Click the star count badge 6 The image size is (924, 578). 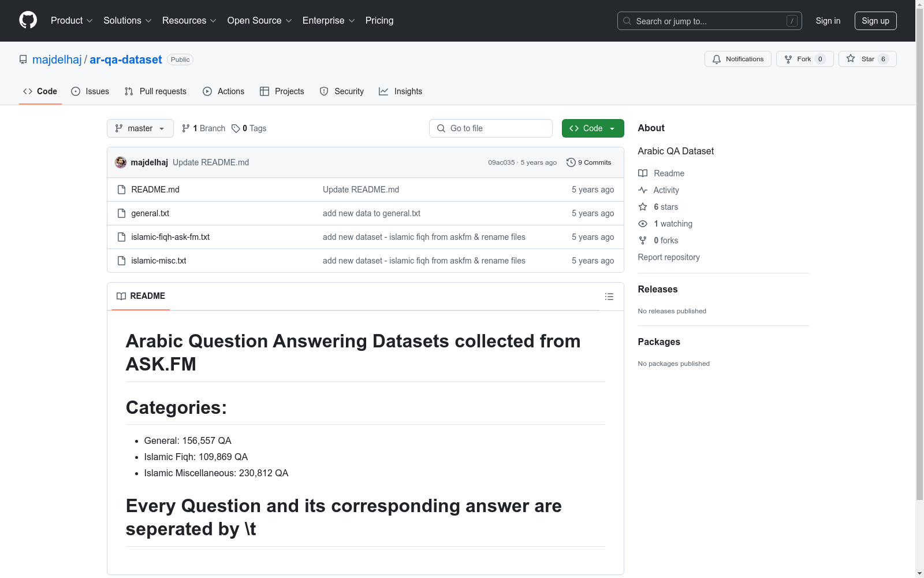click(883, 59)
